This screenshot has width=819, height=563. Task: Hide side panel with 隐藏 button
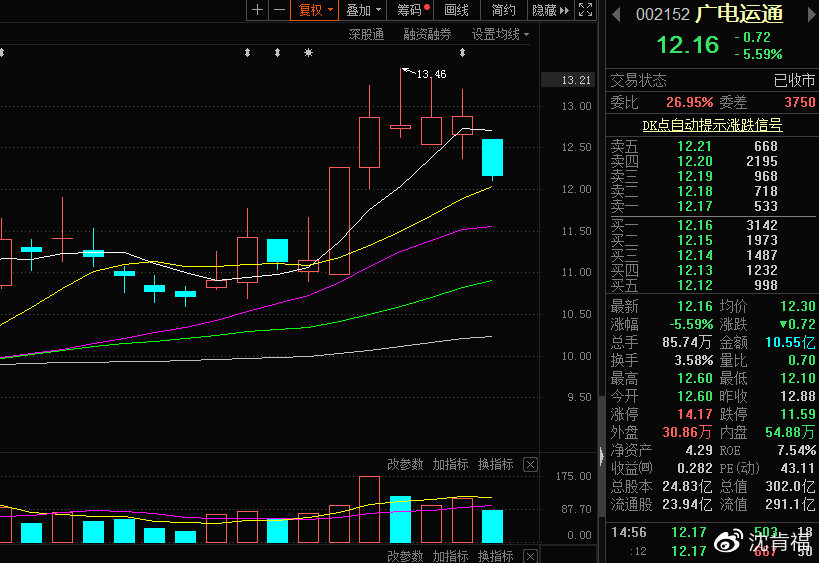pyautogui.click(x=550, y=10)
